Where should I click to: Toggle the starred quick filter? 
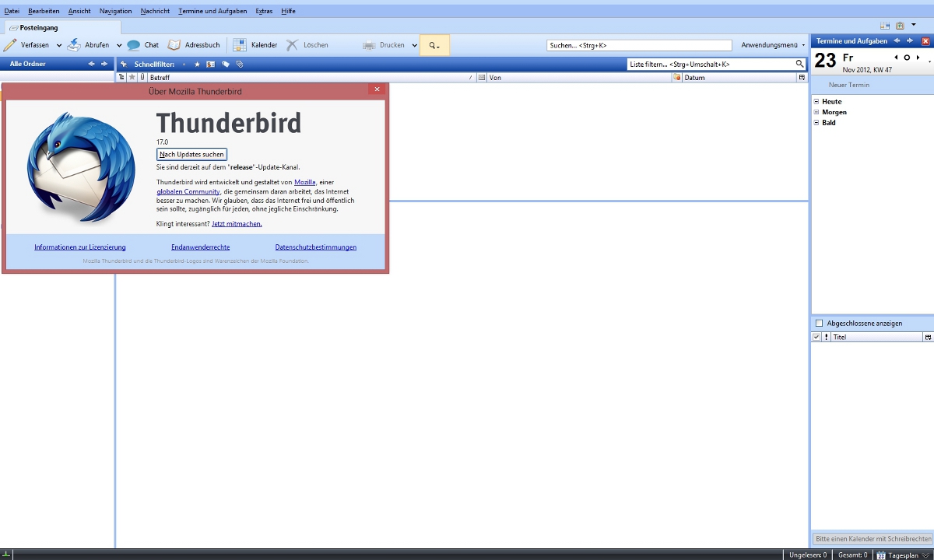click(197, 65)
